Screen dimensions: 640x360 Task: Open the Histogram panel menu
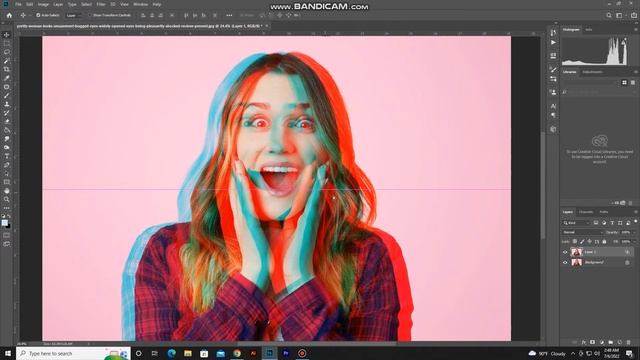(x=636, y=30)
